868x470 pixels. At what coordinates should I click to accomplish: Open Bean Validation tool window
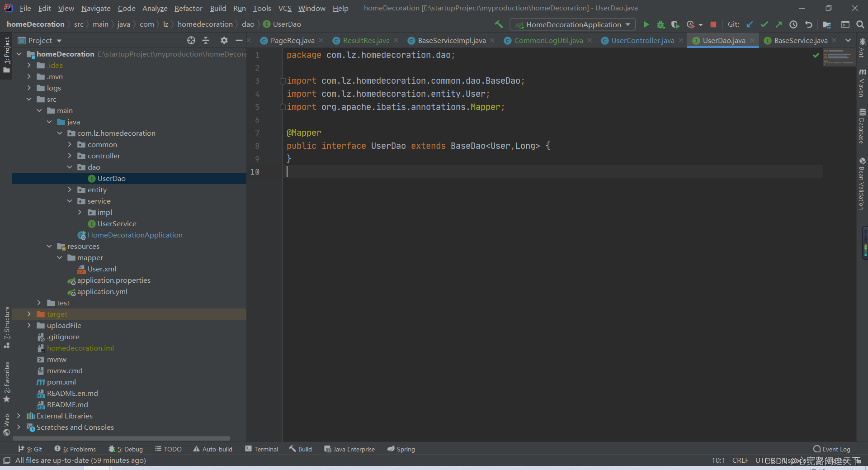pyautogui.click(x=862, y=183)
